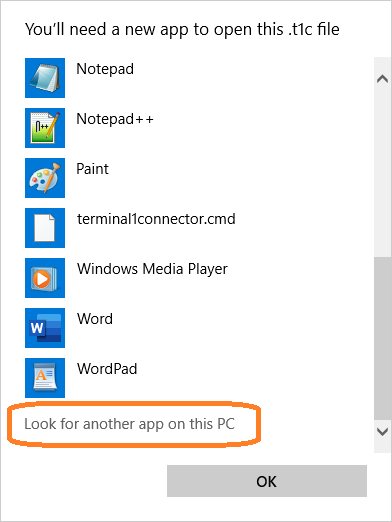Choose the Paint palette icon
This screenshot has height=522, width=392.
45,178
